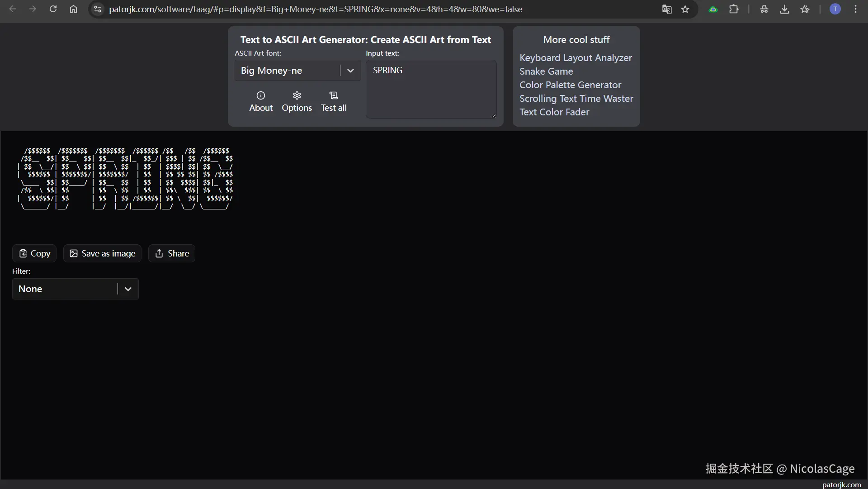
Task: Bookmark this page with star icon
Action: tap(685, 9)
